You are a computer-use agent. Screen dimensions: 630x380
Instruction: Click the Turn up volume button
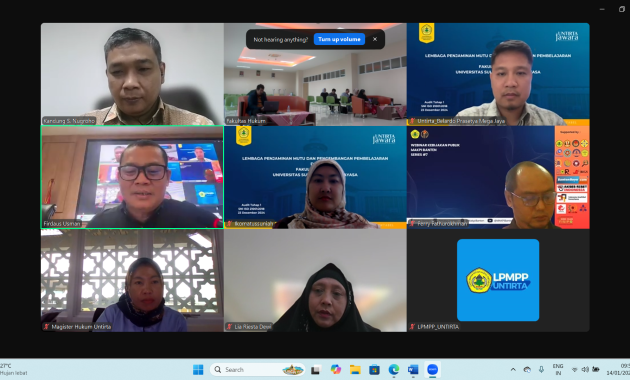click(339, 39)
